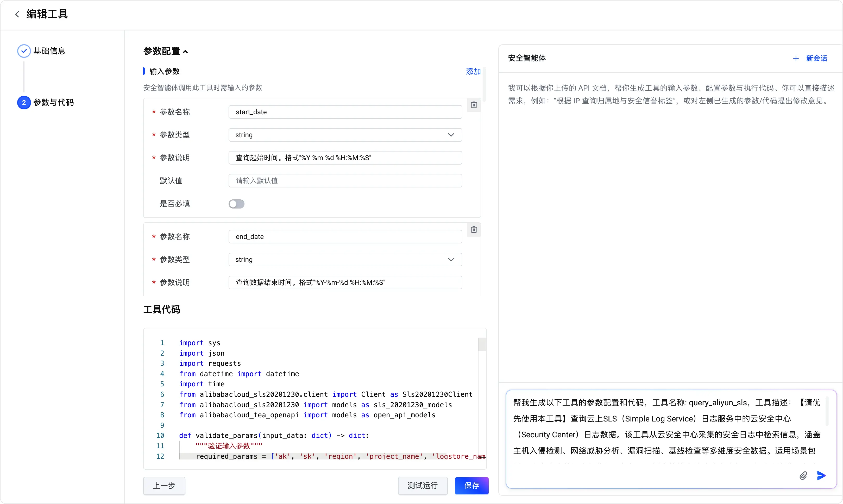Toggle 是否必填 switch for start_date
Image resolution: width=843 pixels, height=504 pixels.
tap(236, 204)
